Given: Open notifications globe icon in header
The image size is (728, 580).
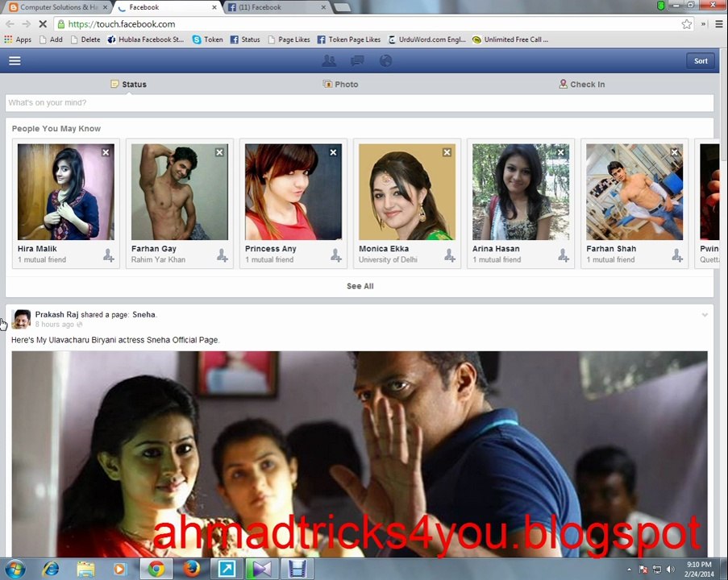Looking at the screenshot, I should (x=385, y=60).
